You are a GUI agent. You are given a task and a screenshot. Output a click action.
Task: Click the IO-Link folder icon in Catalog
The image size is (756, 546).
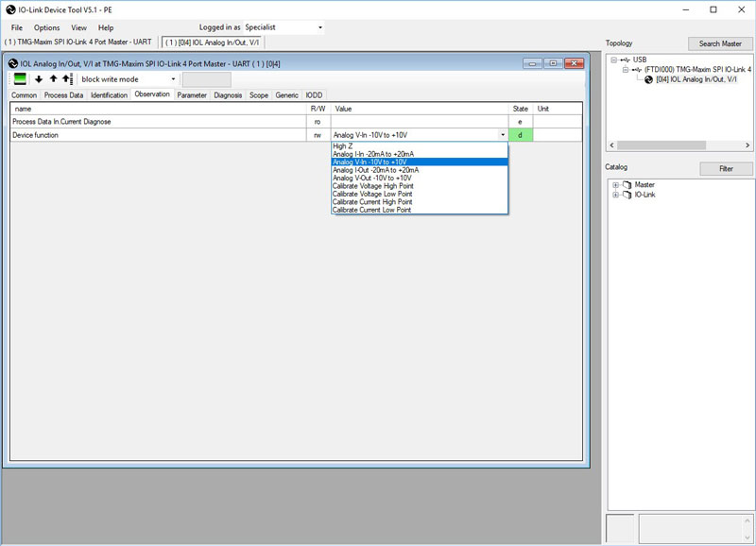coord(627,195)
